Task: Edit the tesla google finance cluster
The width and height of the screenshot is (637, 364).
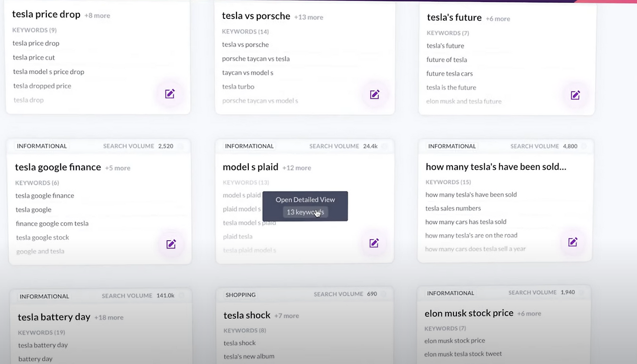Action: point(171,244)
